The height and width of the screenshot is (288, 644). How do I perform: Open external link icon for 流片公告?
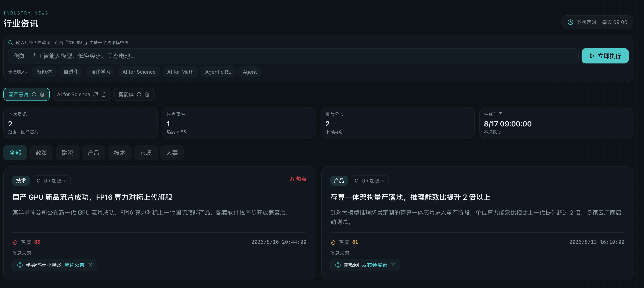point(90,265)
